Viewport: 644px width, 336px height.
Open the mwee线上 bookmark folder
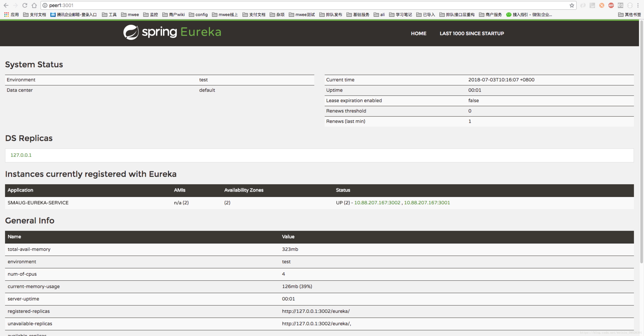pos(225,14)
